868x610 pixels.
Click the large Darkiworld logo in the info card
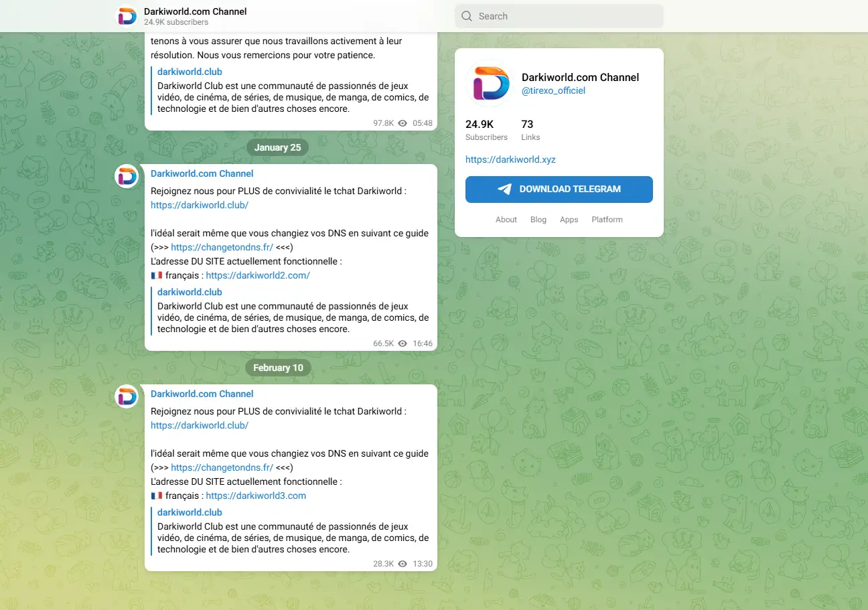pyautogui.click(x=488, y=84)
